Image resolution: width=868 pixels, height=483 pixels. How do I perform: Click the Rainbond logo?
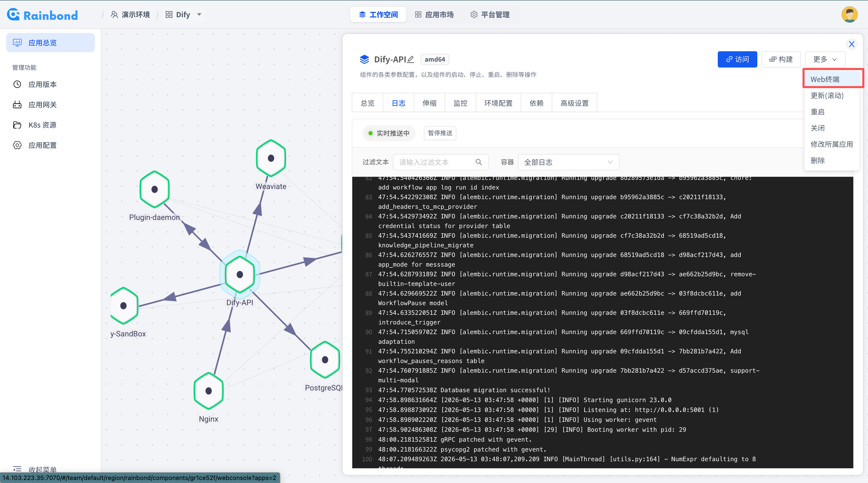click(42, 14)
